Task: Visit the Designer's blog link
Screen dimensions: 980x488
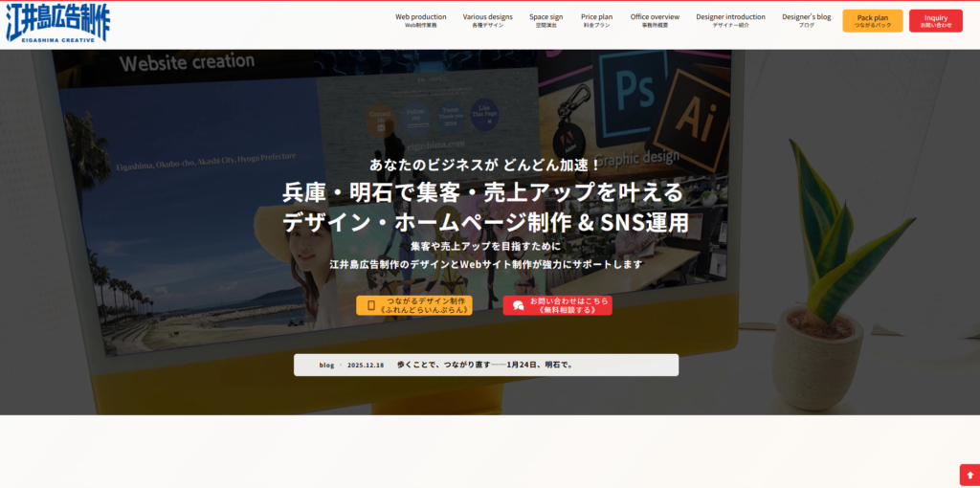Action: coord(806,20)
